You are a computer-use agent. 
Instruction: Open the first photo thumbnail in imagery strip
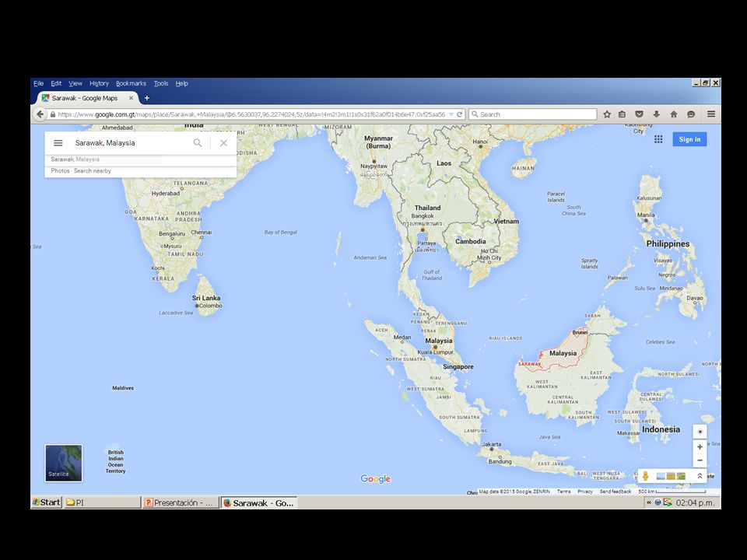point(661,476)
